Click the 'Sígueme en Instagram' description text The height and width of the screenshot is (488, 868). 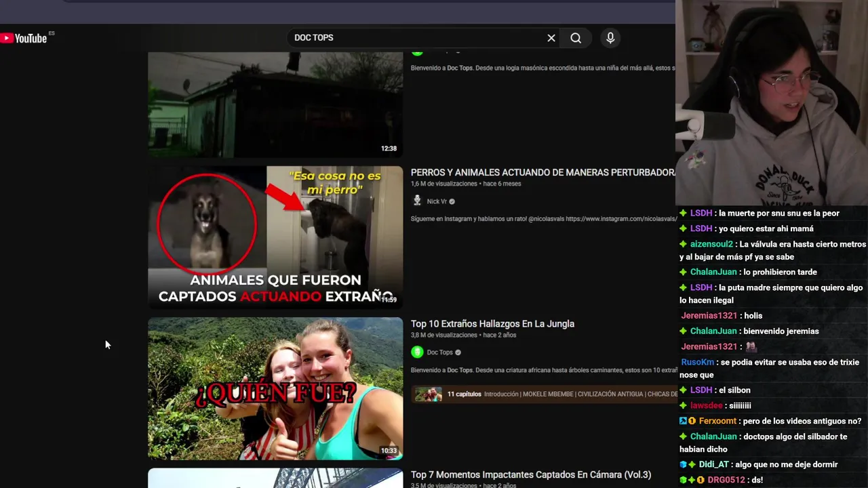pyautogui.click(x=543, y=219)
